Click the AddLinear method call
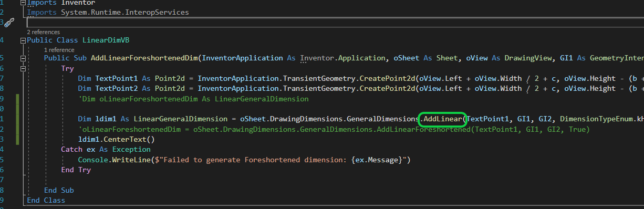This screenshot has height=209, width=644. (x=442, y=120)
